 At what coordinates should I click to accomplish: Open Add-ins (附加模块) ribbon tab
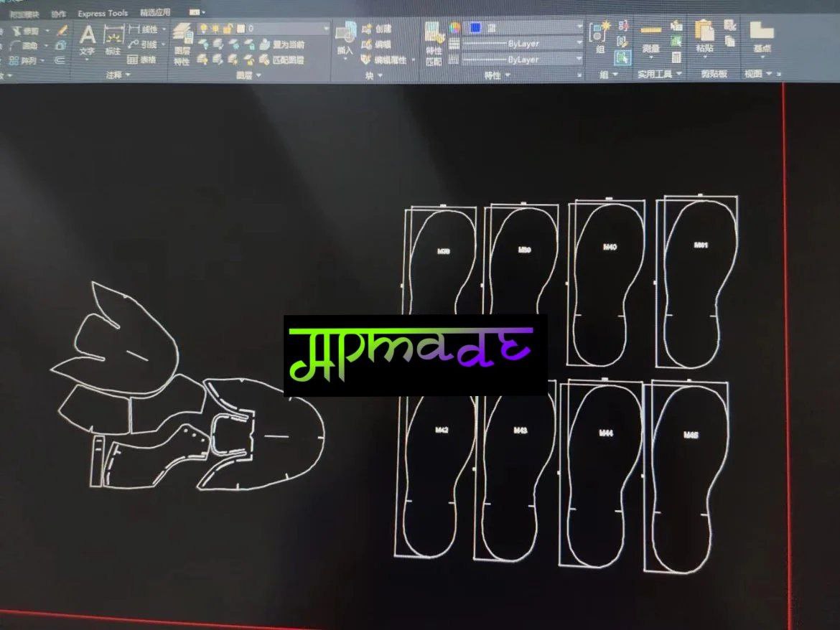pos(24,14)
